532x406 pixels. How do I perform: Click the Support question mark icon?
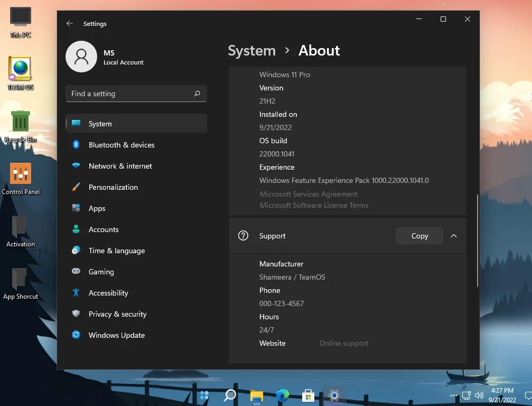[243, 236]
